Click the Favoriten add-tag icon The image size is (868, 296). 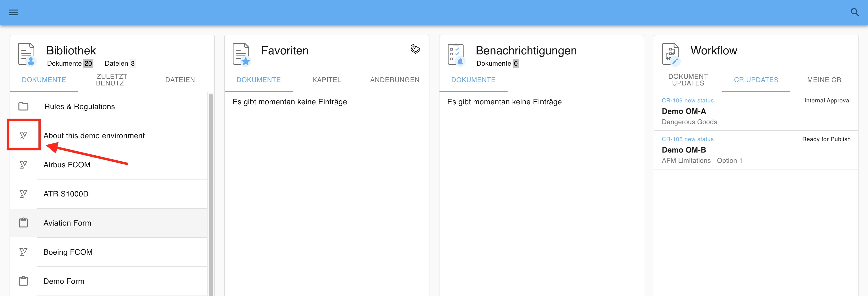pos(415,49)
